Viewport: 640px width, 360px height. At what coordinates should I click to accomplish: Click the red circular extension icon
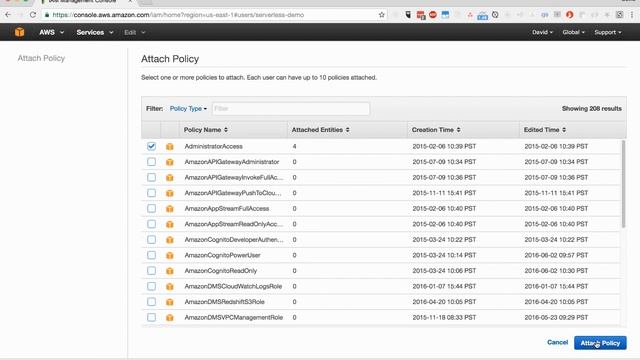pos(570,15)
